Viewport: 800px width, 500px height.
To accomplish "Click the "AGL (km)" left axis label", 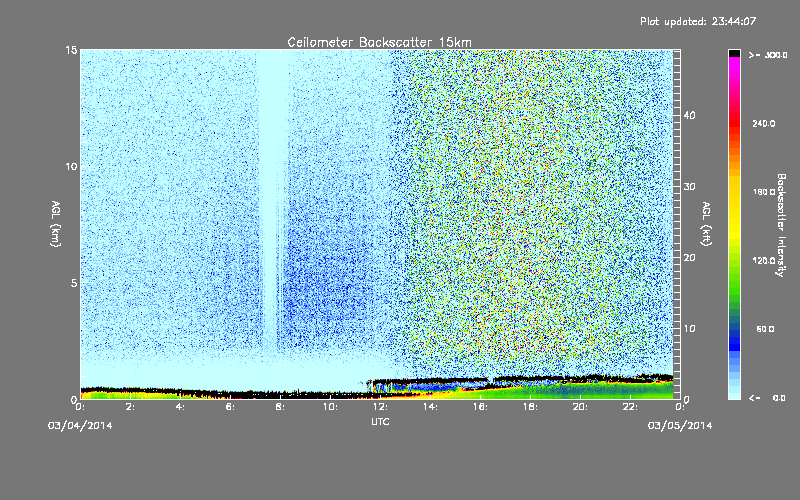I will click(x=56, y=224).
